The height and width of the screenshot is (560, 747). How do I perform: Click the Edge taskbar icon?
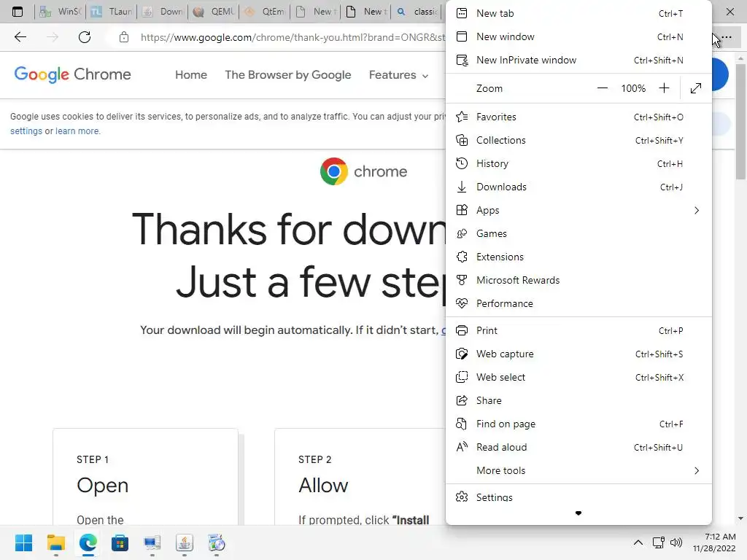click(x=88, y=542)
